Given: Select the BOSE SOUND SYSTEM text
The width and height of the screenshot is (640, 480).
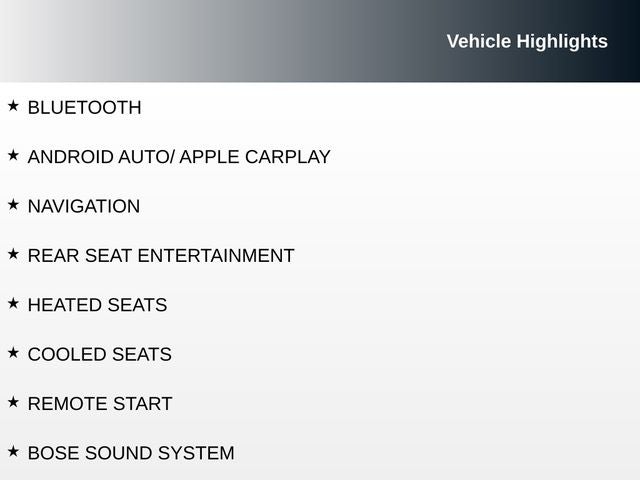Looking at the screenshot, I should pyautogui.click(x=131, y=453).
